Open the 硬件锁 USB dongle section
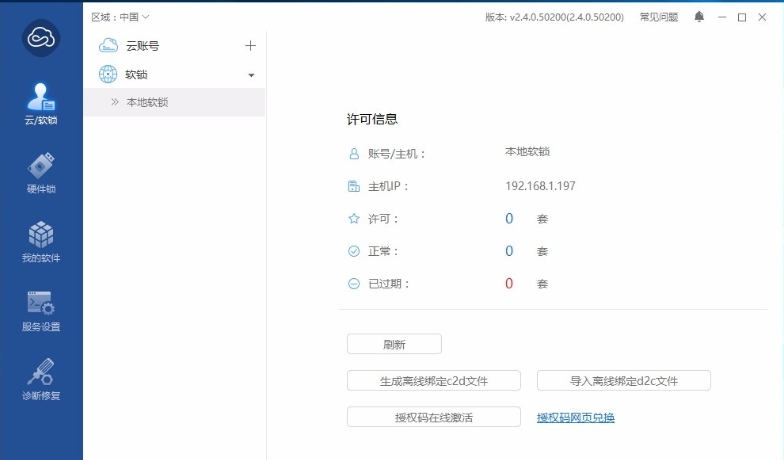 coord(41,173)
